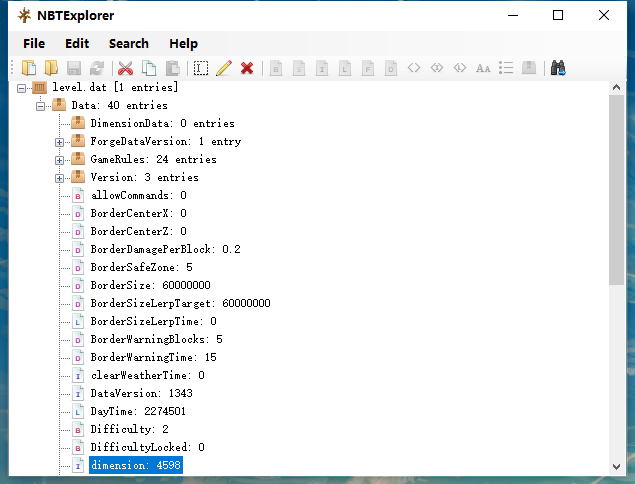This screenshot has width=635, height=484.
Task: Expand the Version node
Action: tap(60, 178)
